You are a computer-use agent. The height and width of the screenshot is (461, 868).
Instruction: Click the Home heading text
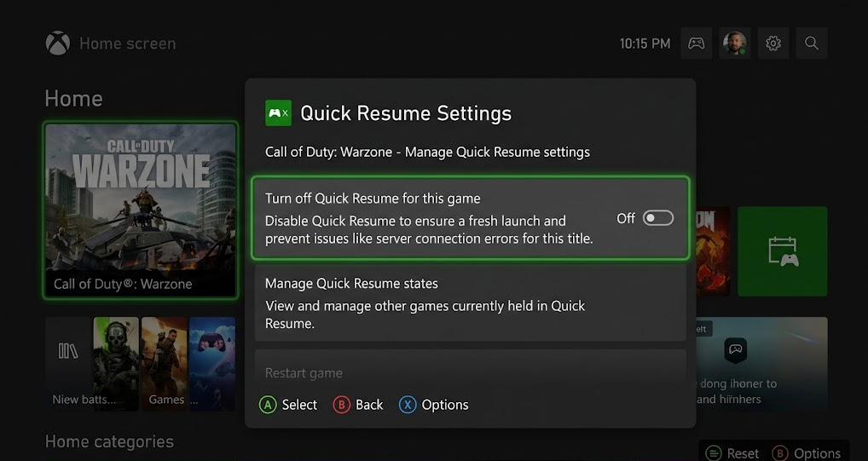coord(73,99)
